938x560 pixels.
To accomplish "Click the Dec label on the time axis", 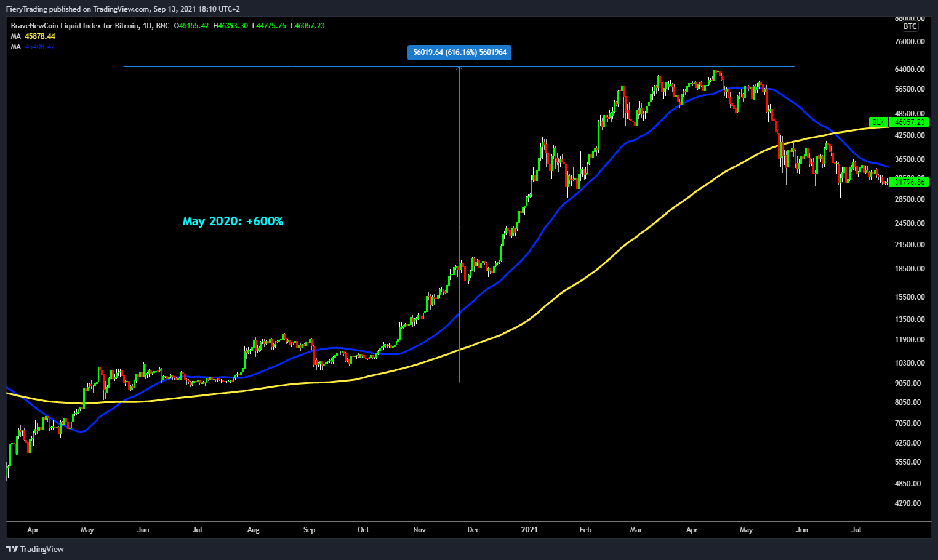I will click(473, 530).
